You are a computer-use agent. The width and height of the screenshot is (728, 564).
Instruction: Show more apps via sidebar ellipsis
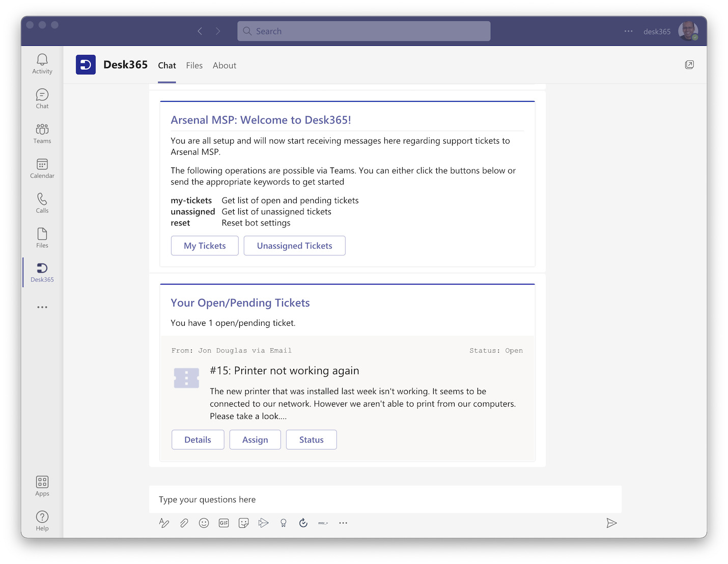pos(42,307)
